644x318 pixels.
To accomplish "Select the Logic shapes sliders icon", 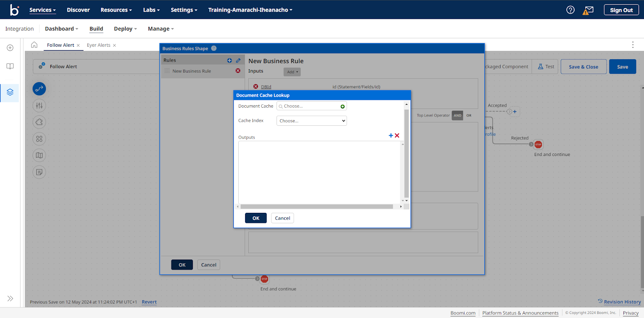I will tap(39, 106).
